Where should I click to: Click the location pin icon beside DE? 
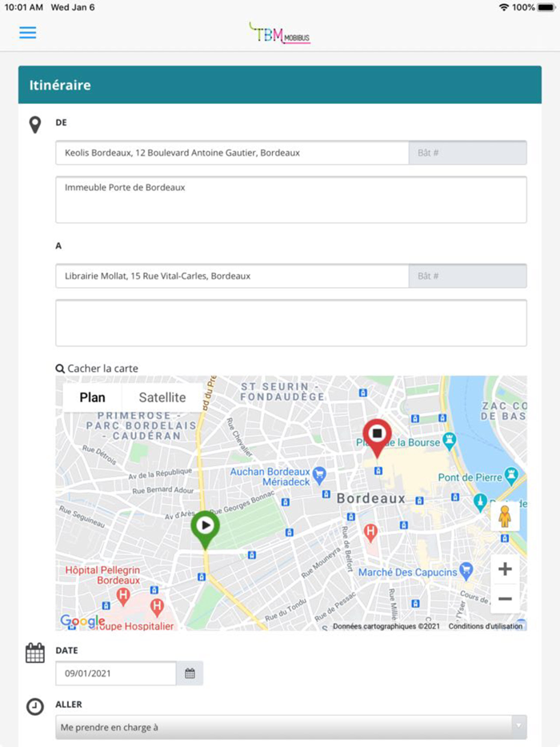tap(34, 125)
